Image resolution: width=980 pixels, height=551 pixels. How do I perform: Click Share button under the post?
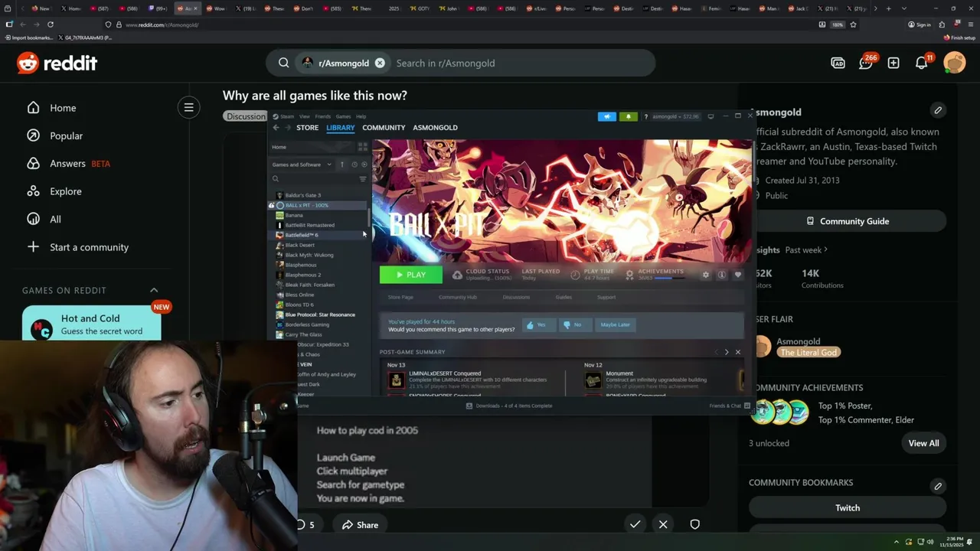point(360,524)
